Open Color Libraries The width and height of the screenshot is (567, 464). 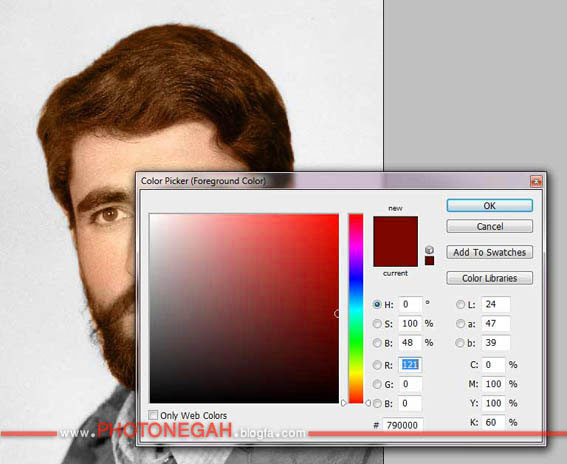click(x=490, y=278)
